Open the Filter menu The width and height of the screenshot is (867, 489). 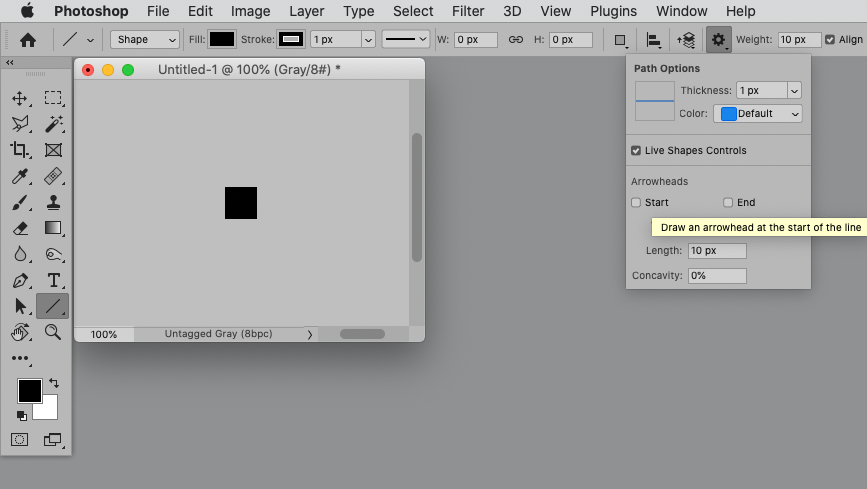(x=468, y=11)
